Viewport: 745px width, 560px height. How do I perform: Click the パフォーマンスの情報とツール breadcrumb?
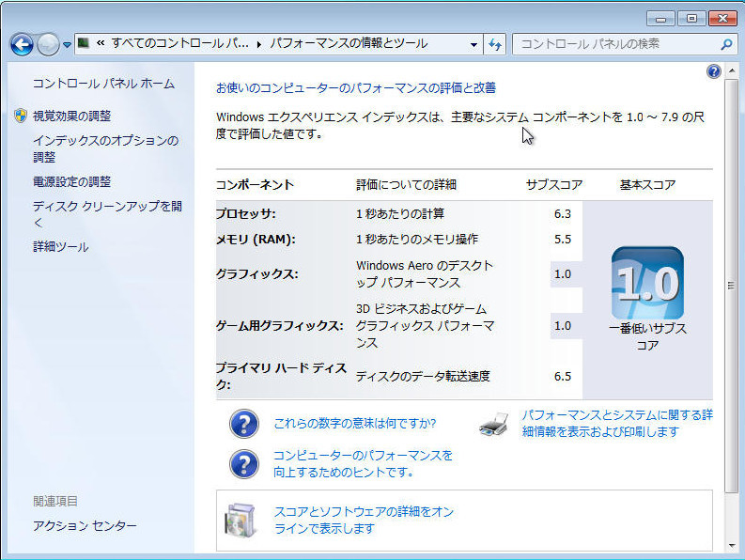click(349, 44)
